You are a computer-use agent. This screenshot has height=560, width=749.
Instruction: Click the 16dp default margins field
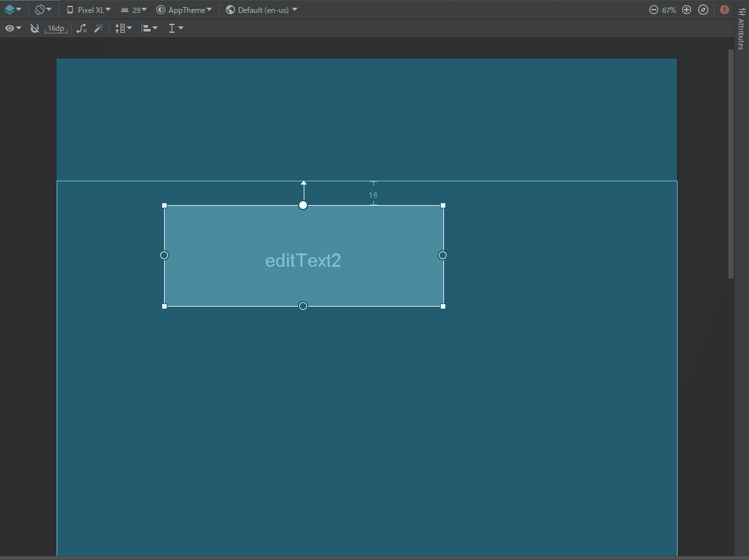(x=56, y=29)
